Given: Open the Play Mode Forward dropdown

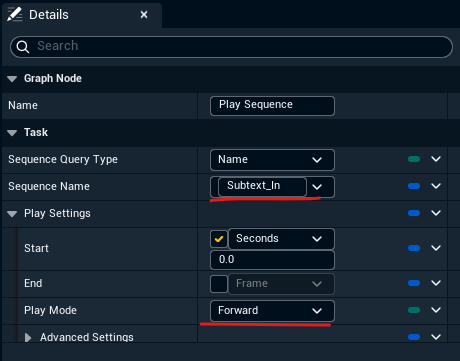Looking at the screenshot, I should 272,311.
